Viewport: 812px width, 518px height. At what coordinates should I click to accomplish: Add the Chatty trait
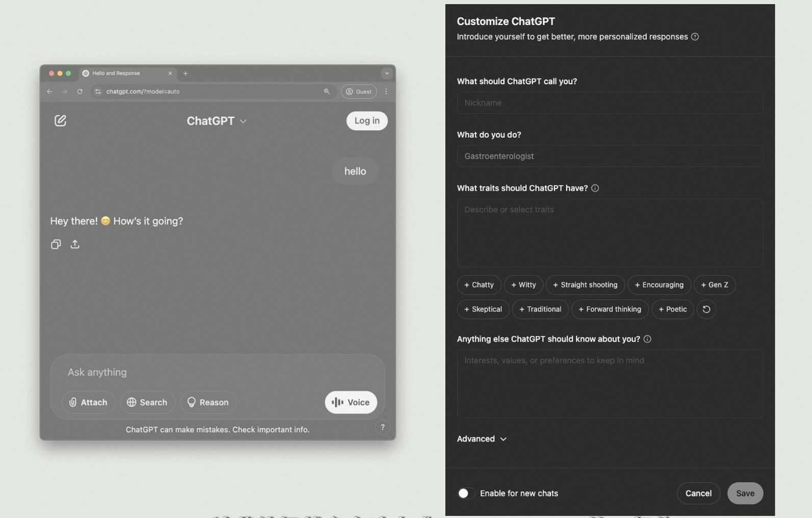[x=479, y=285]
